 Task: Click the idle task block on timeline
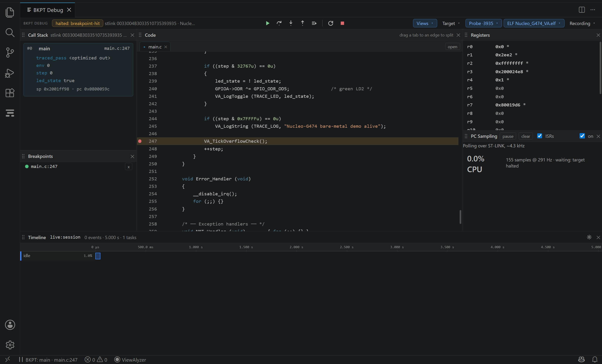pos(98,256)
